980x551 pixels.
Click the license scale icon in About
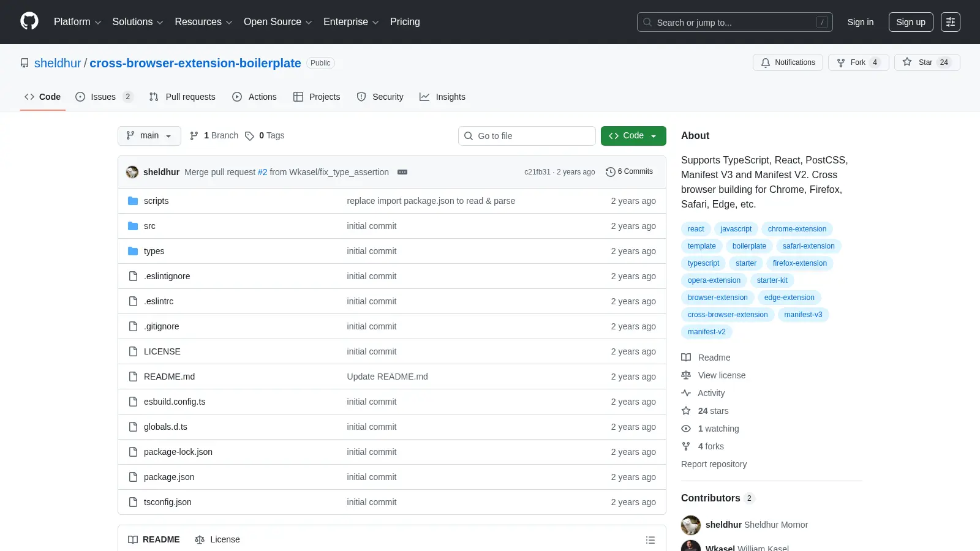click(x=686, y=375)
